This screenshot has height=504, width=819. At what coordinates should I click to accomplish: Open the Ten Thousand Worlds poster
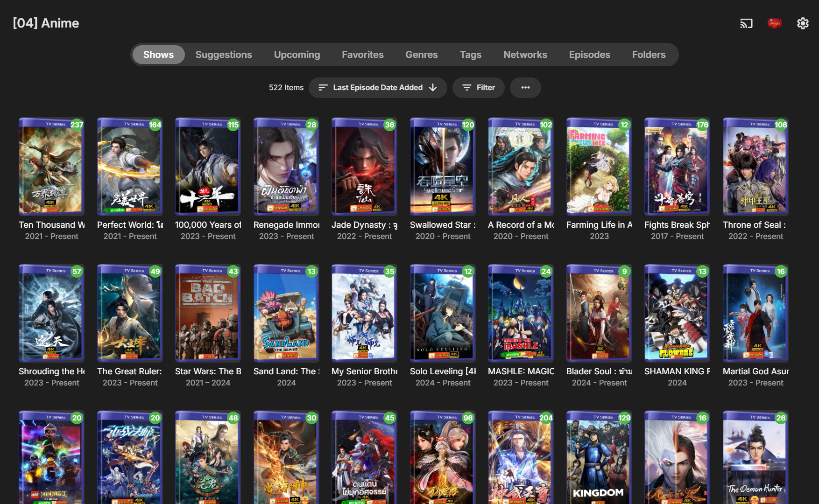pyautogui.click(x=51, y=167)
